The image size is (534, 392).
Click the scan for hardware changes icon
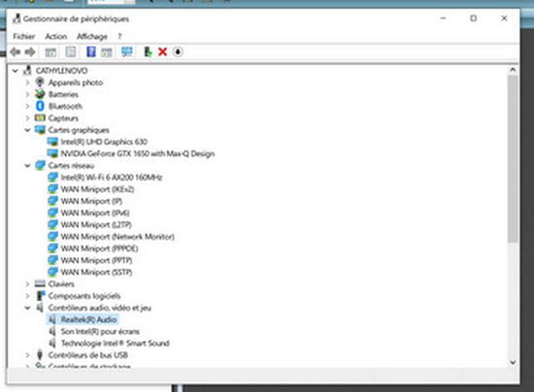(x=126, y=51)
